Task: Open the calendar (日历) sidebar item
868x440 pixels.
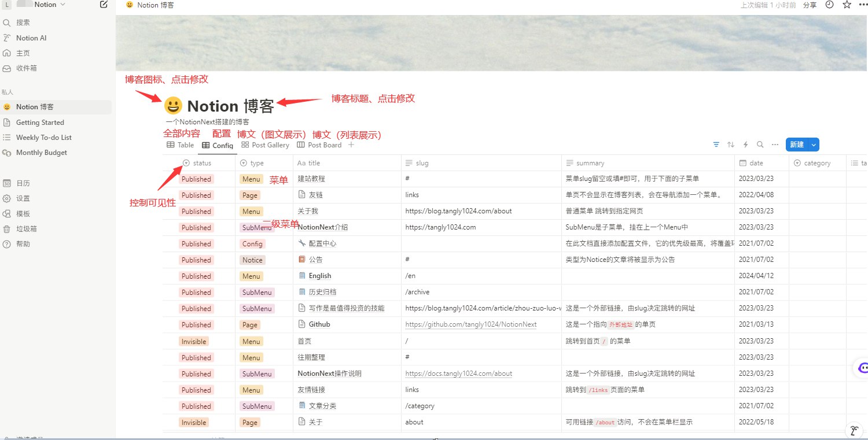Action: click(23, 183)
